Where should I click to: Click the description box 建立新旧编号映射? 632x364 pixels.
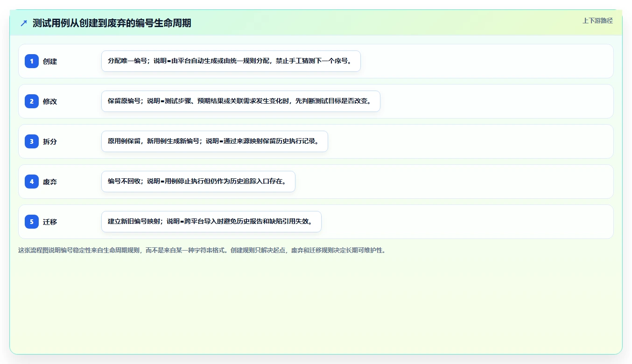[211, 222]
